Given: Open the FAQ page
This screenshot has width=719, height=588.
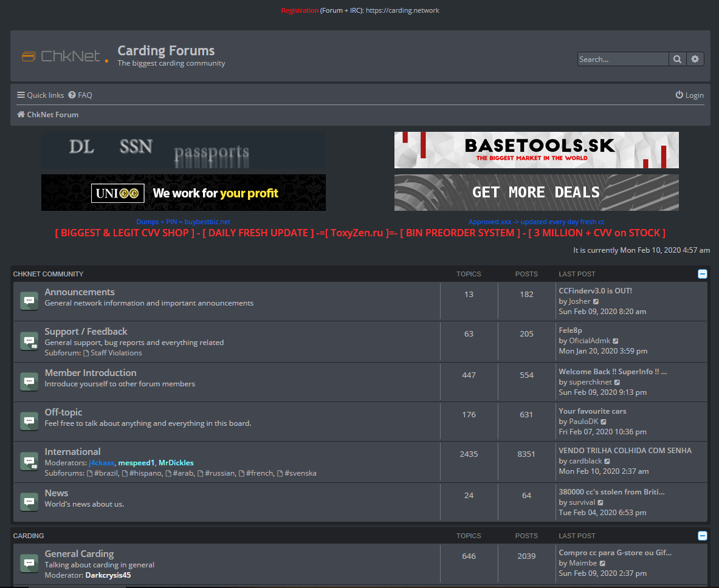Looking at the screenshot, I should pyautogui.click(x=80, y=95).
